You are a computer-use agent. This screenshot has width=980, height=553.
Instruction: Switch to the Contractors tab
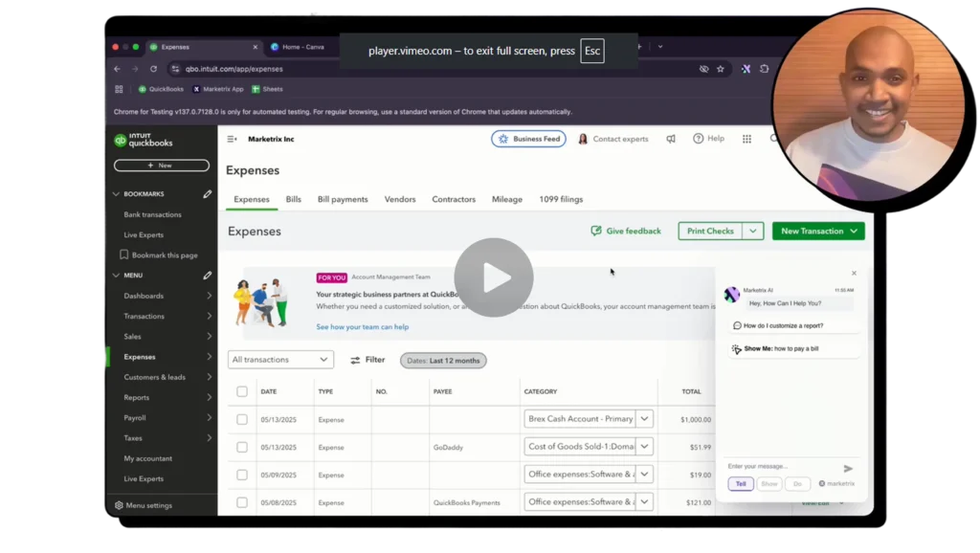click(454, 199)
